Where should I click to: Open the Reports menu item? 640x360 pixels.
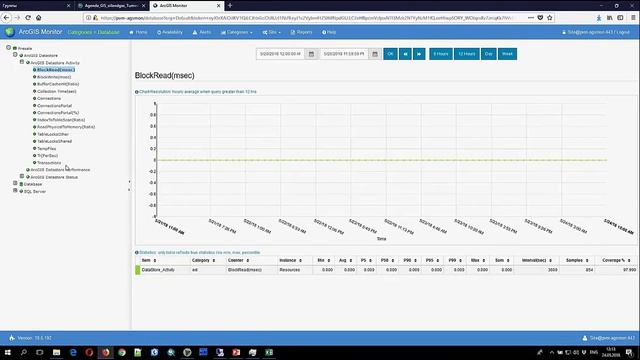(x=301, y=32)
